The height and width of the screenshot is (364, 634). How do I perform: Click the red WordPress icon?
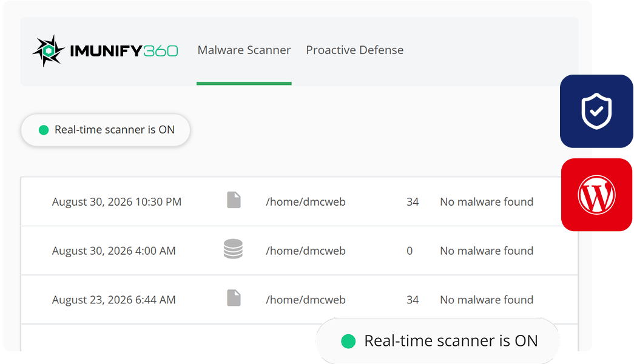coord(596,195)
